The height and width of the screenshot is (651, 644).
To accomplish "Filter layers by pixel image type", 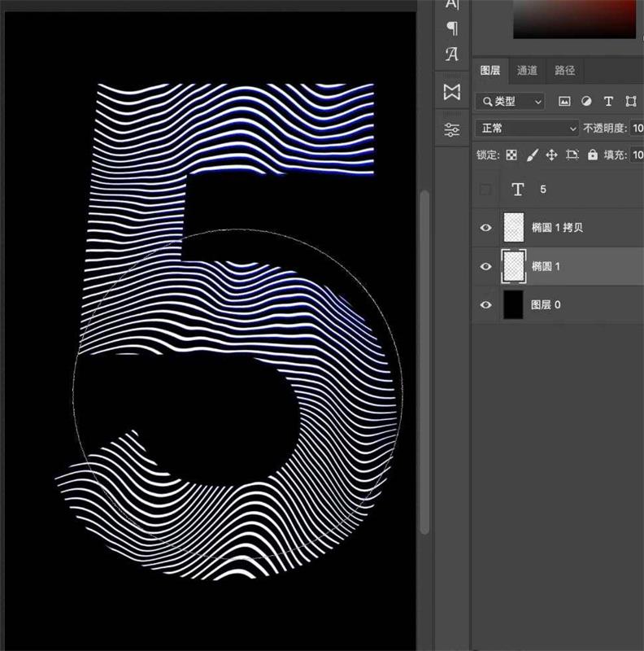I will [x=564, y=101].
